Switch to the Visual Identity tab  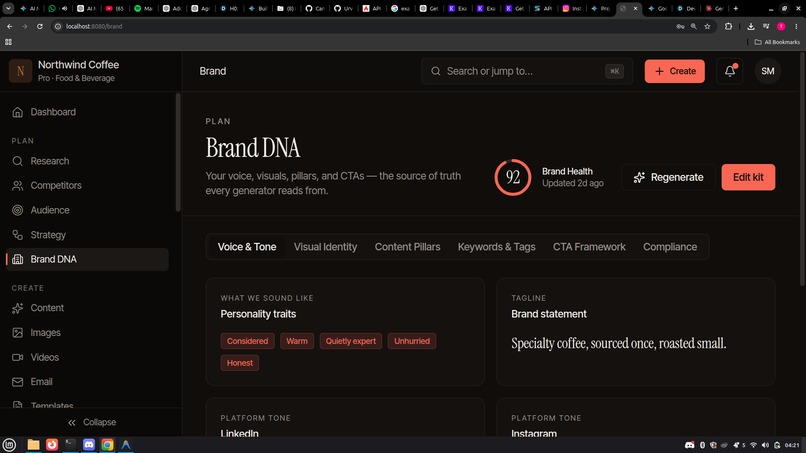325,247
